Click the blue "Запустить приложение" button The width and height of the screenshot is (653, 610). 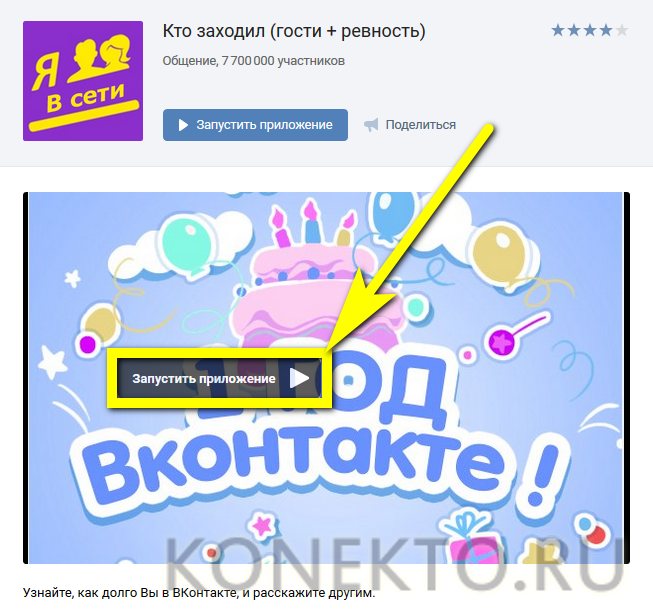[x=255, y=125]
